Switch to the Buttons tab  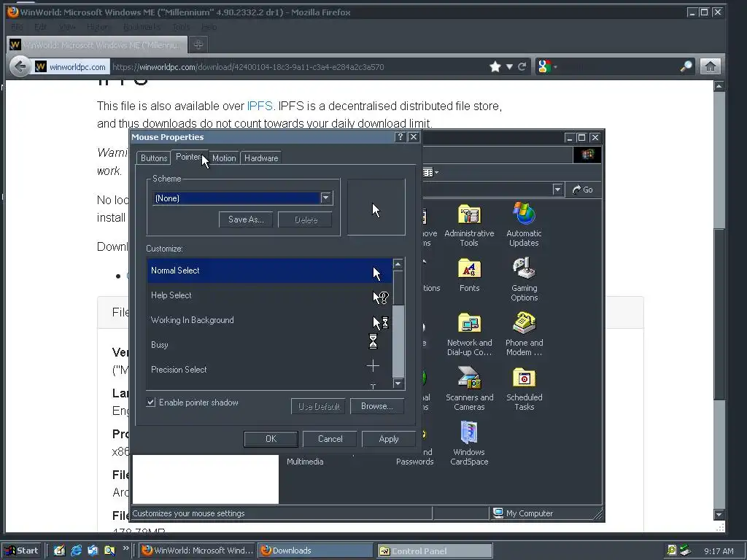154,158
